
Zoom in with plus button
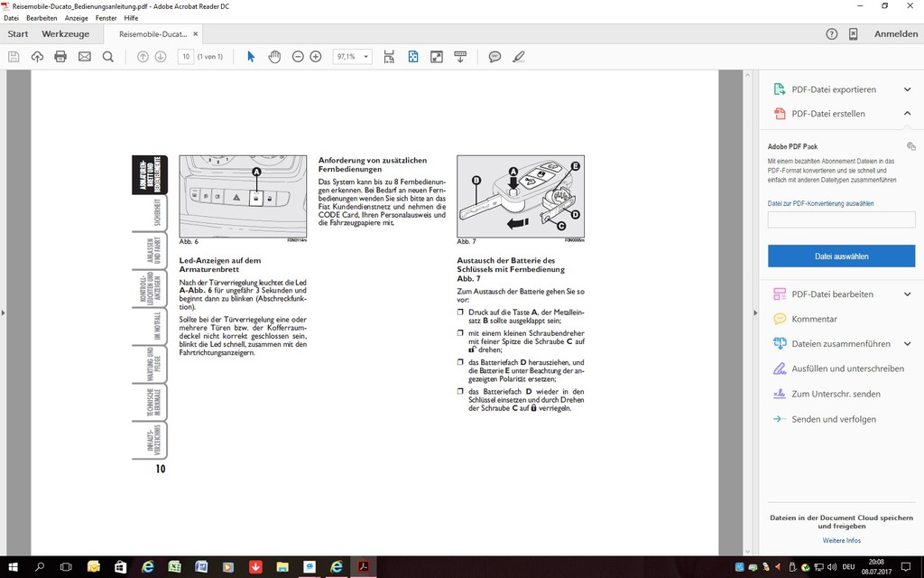316,57
